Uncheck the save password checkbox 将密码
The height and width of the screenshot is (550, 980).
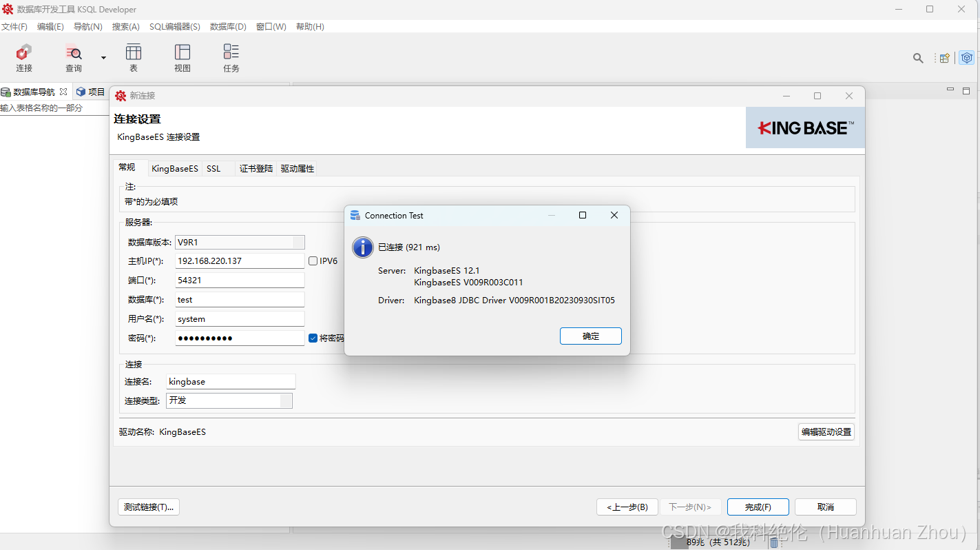[313, 338]
